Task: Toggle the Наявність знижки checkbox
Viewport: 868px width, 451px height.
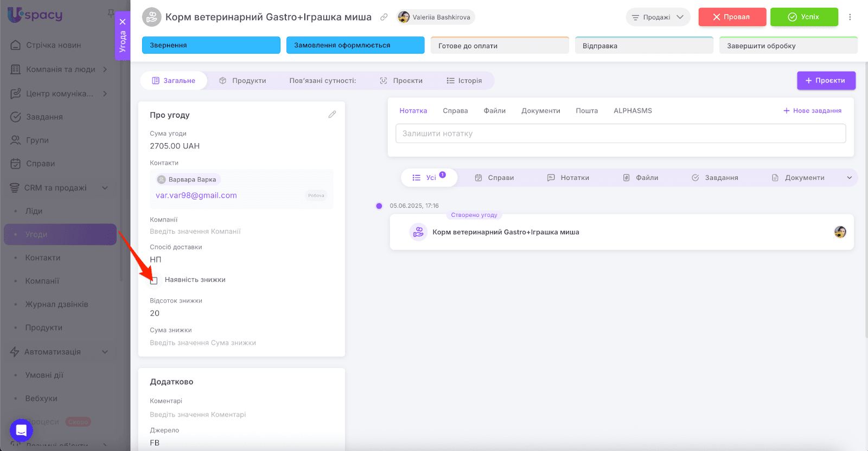Action: tap(154, 280)
